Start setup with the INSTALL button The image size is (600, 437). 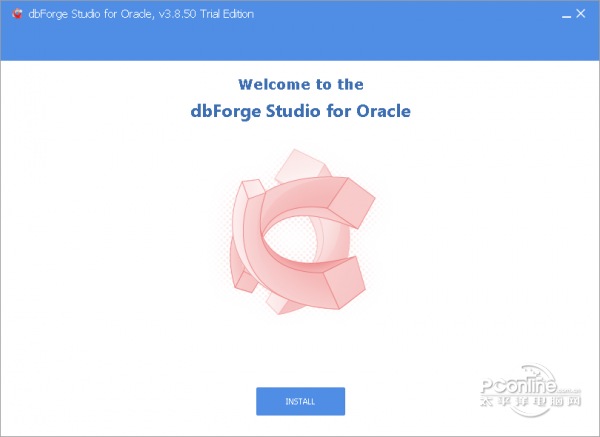[x=300, y=401]
